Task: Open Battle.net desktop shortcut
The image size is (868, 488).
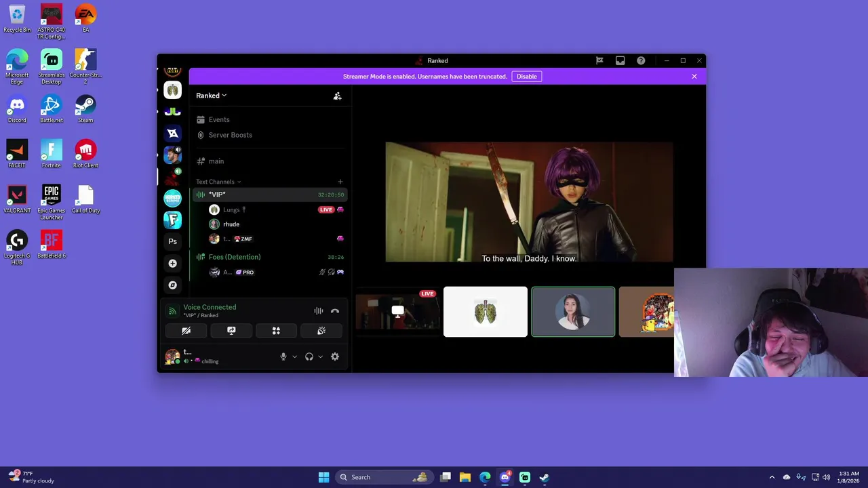Action: [52, 108]
